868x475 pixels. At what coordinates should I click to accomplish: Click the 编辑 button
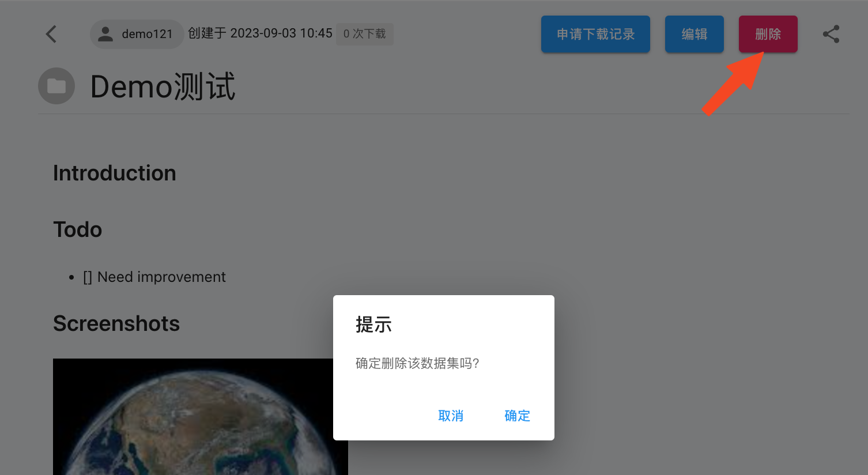click(x=694, y=34)
